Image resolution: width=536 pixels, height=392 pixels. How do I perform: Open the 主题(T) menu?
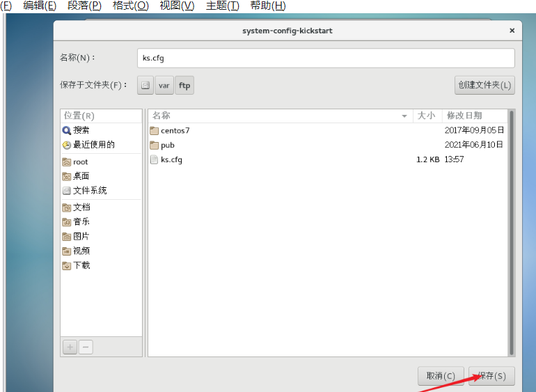tap(223, 6)
